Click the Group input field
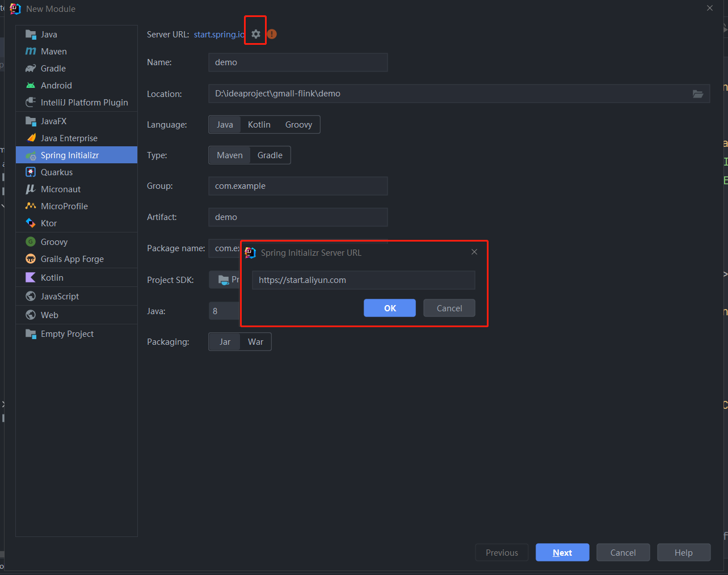Screen dimensions: 728x575 (x=298, y=186)
